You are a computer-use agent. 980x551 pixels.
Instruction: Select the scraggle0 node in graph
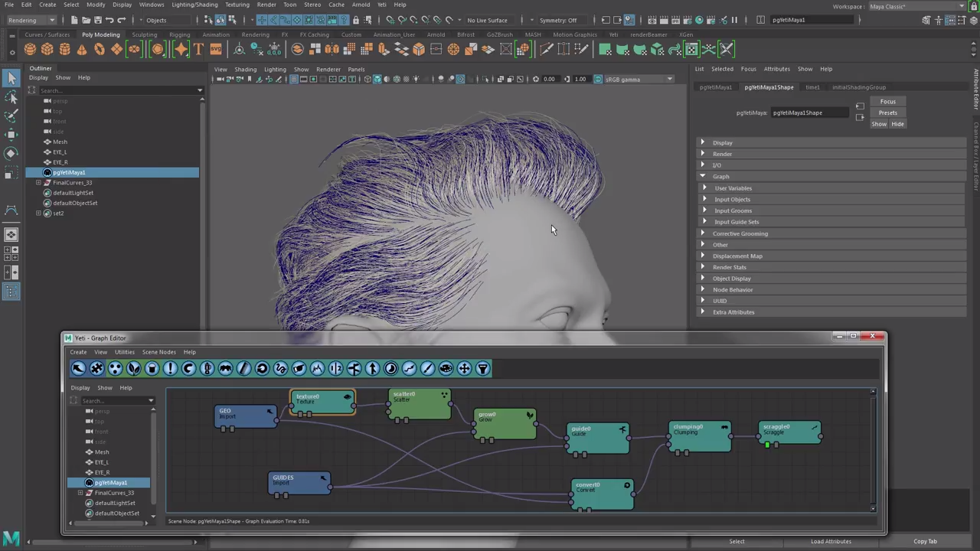pyautogui.click(x=790, y=433)
